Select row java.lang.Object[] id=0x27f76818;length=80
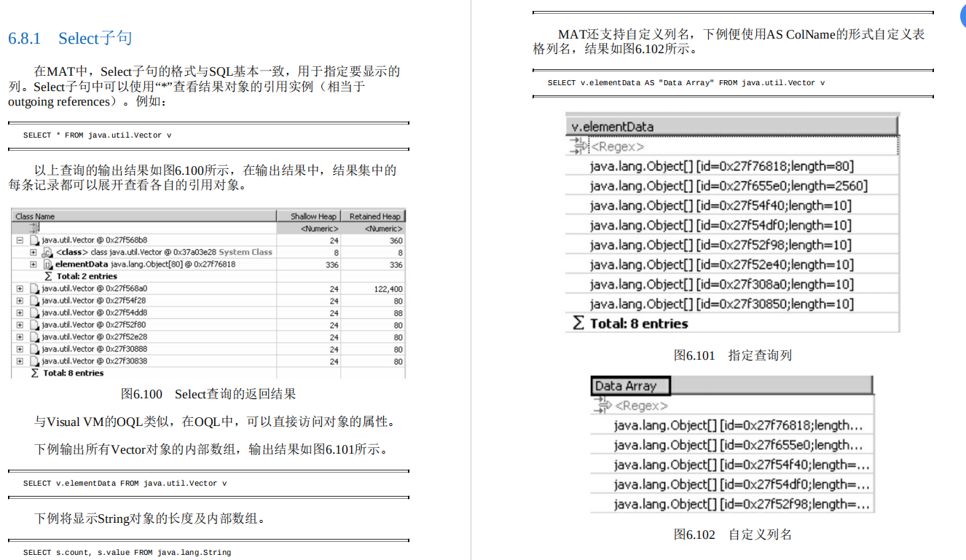Image resolution: width=966 pixels, height=560 pixels. (x=732, y=166)
